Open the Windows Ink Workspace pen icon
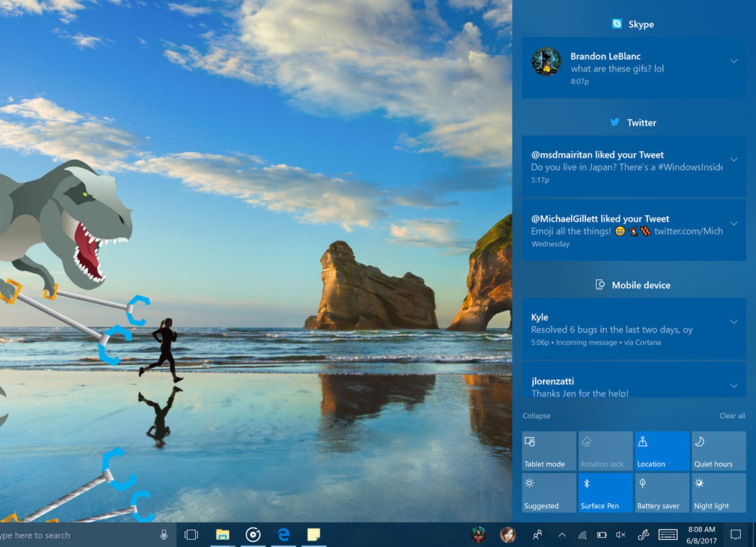This screenshot has width=756, height=547. pyautogui.click(x=643, y=535)
